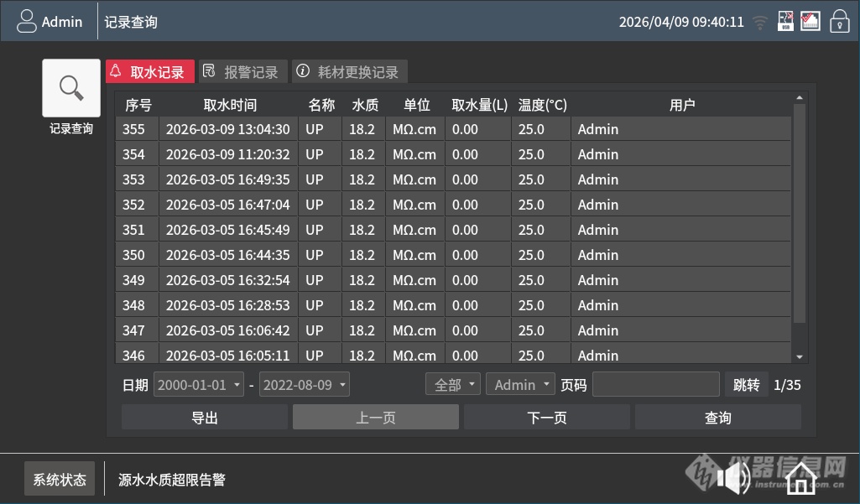Click the 取水量(L) column header

(x=479, y=105)
